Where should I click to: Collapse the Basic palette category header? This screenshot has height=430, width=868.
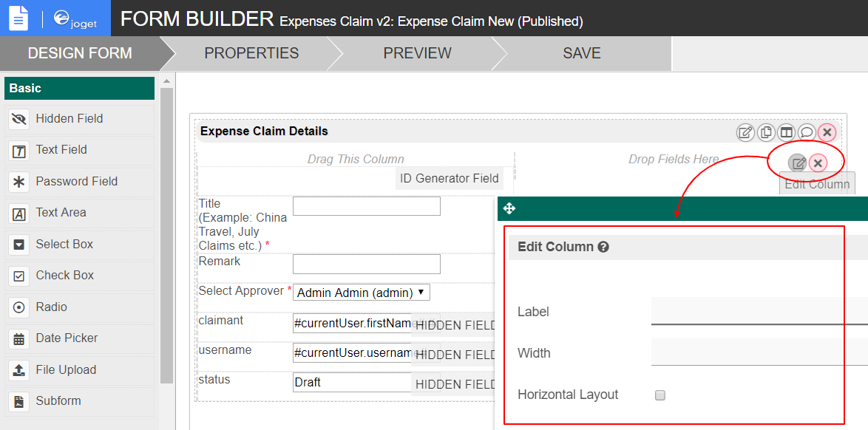pyautogui.click(x=79, y=88)
